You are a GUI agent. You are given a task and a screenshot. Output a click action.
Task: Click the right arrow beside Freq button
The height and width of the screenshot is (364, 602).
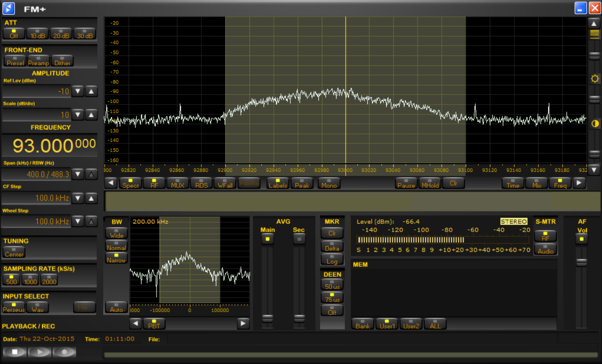(x=579, y=183)
